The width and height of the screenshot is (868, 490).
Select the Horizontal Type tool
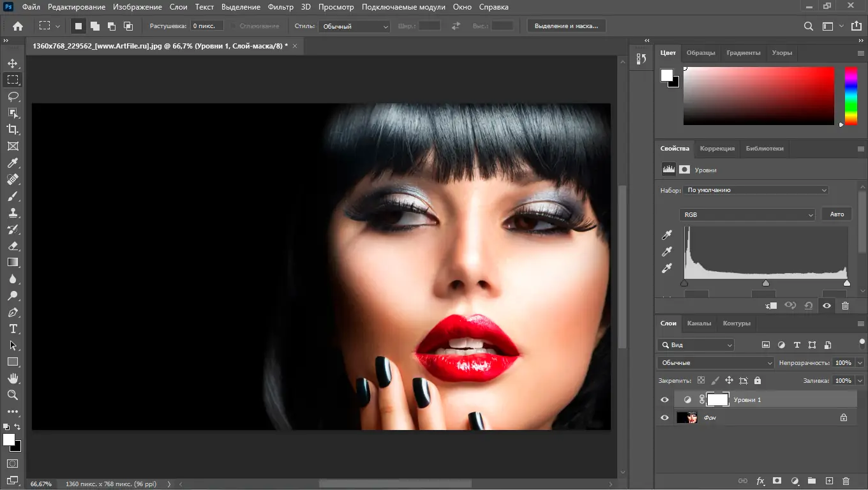(x=13, y=329)
